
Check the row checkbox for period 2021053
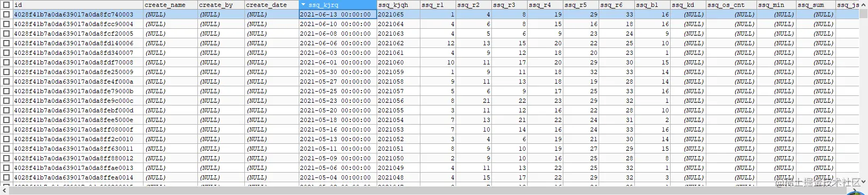tap(6, 129)
